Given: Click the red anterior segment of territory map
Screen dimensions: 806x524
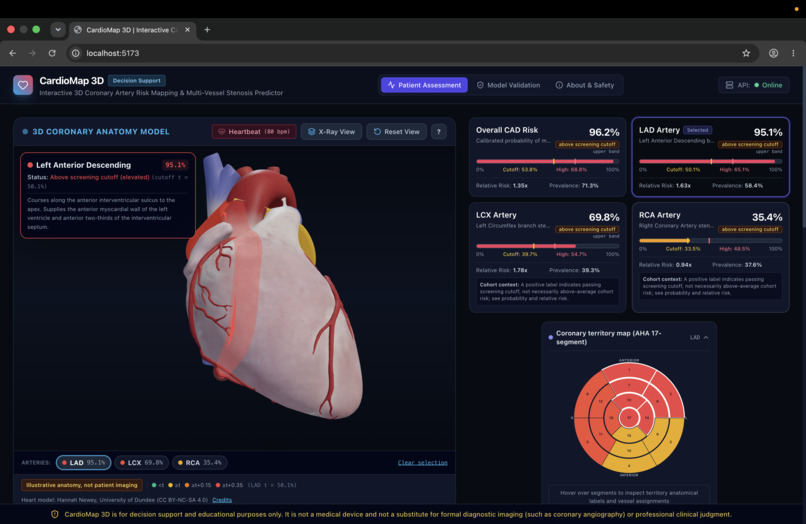Looking at the screenshot, I should click(629, 371).
